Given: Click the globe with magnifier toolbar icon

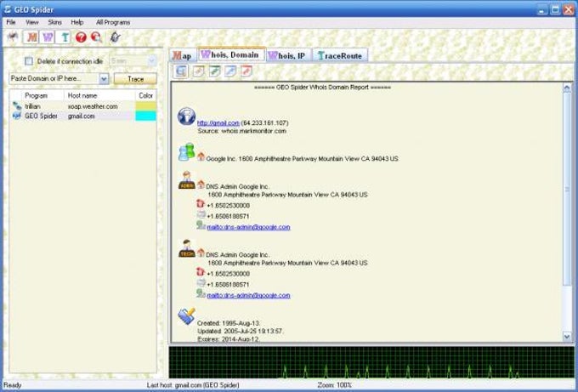Looking at the screenshot, I should click(96, 37).
